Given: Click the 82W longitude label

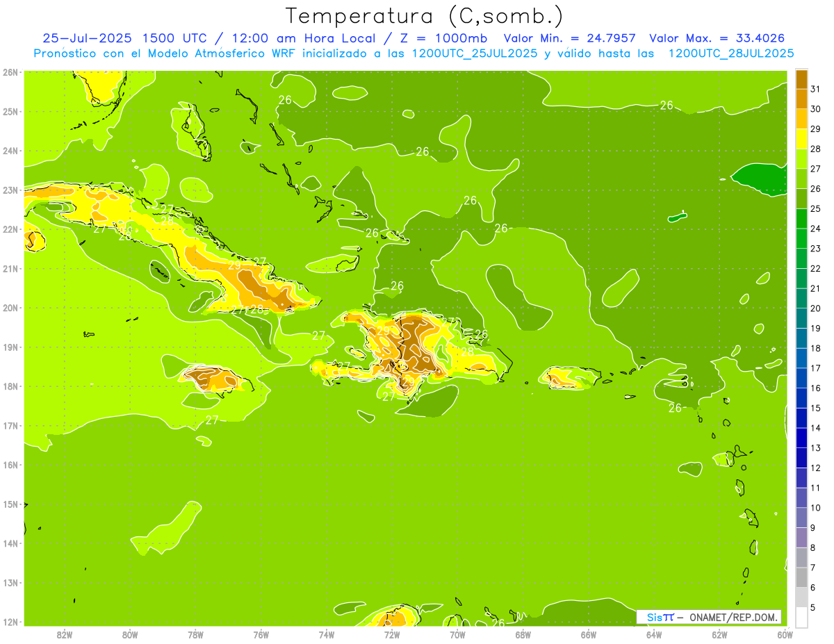Looking at the screenshot, I should click(x=65, y=634).
